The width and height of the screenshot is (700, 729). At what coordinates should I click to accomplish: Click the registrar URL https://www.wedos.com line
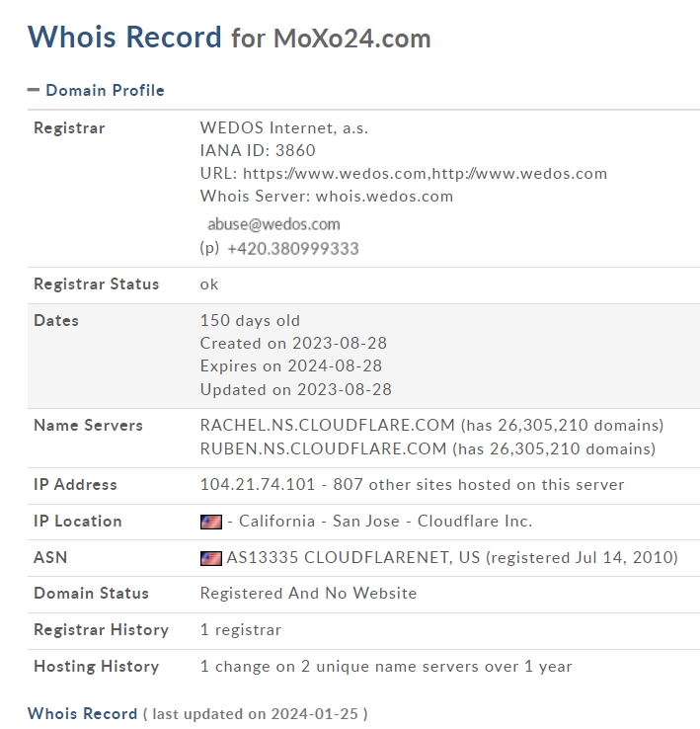[x=404, y=174]
